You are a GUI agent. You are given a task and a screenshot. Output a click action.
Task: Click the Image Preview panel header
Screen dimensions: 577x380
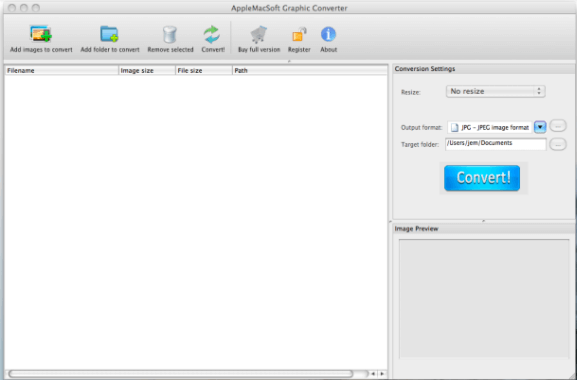pyautogui.click(x=484, y=228)
